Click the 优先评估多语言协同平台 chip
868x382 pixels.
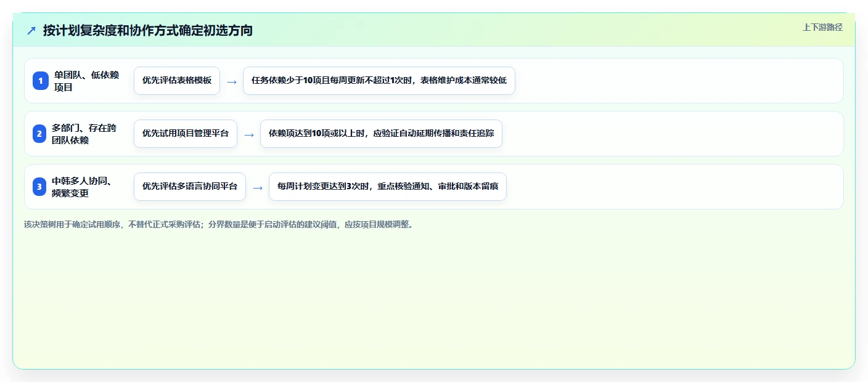[x=190, y=187]
